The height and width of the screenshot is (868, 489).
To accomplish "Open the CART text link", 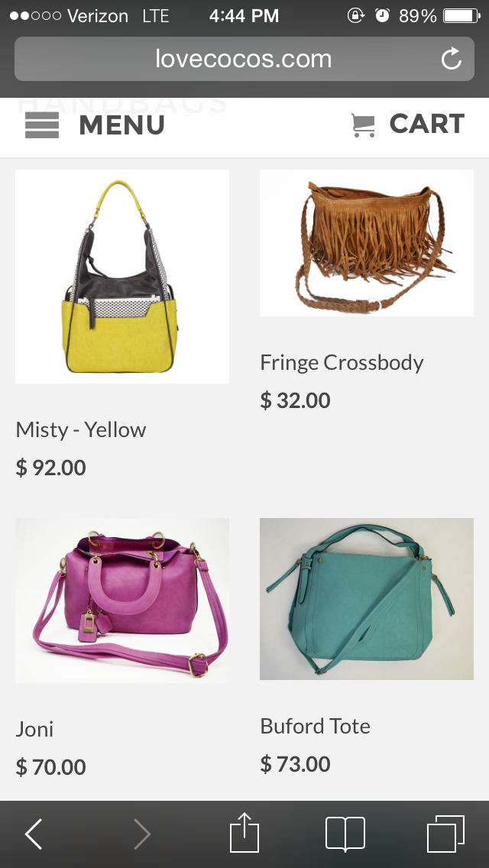I will [427, 124].
